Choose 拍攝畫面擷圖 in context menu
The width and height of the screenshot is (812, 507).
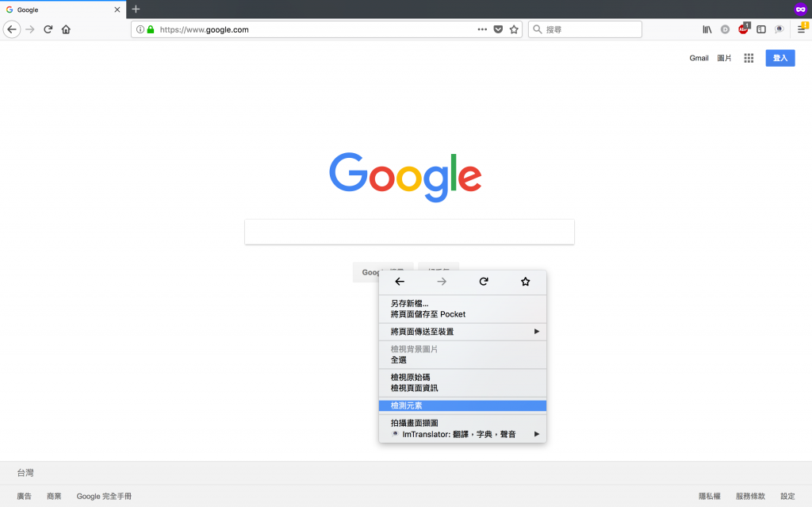coord(462,423)
